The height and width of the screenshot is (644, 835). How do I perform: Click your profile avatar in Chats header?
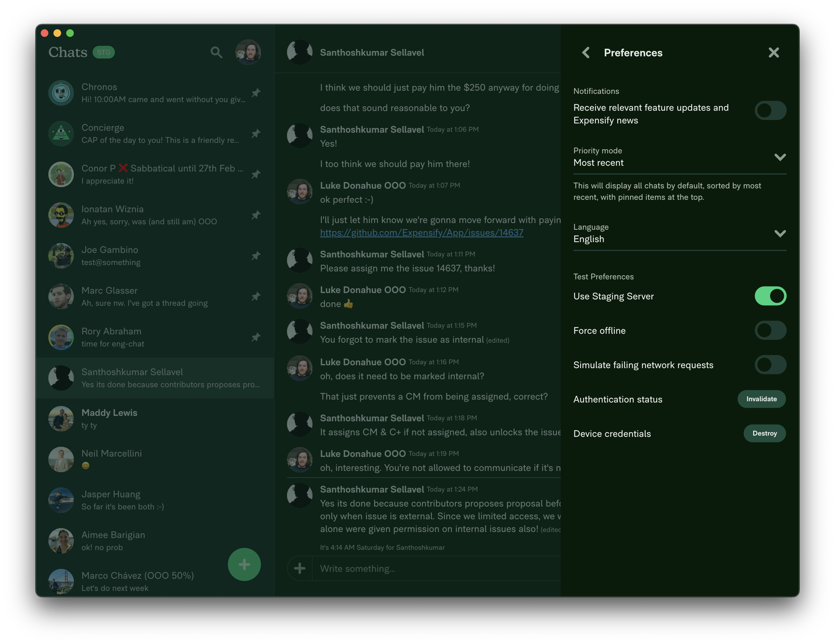click(x=248, y=52)
